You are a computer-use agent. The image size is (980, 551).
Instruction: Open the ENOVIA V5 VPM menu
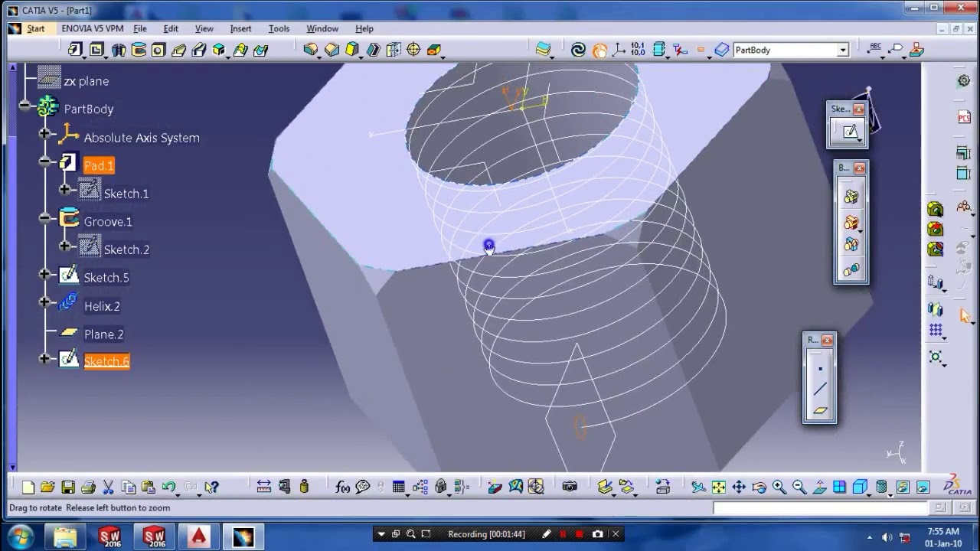tap(93, 28)
